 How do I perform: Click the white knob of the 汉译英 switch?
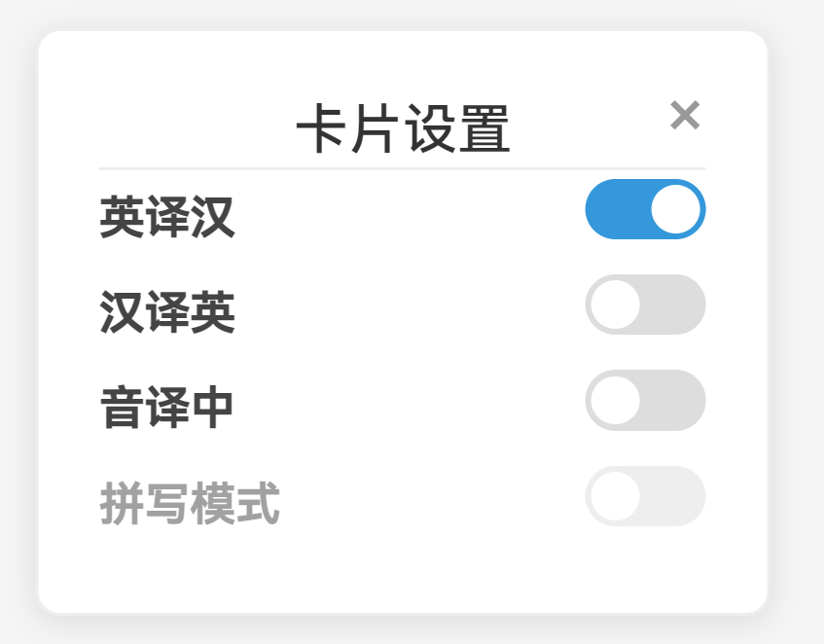point(616,304)
